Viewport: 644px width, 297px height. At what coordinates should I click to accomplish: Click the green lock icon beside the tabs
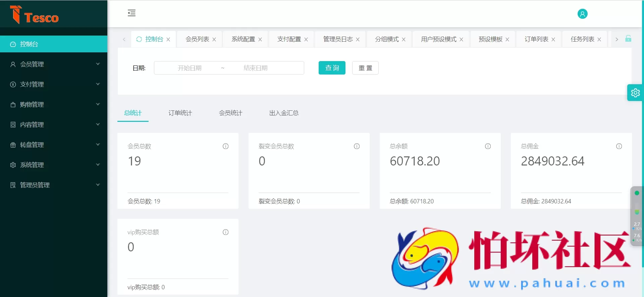[628, 39]
